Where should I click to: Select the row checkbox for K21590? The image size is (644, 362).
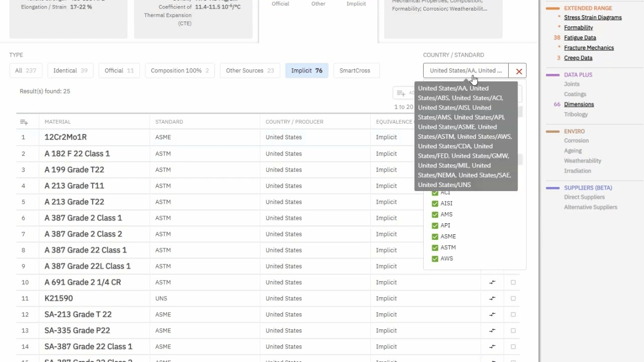(x=513, y=299)
